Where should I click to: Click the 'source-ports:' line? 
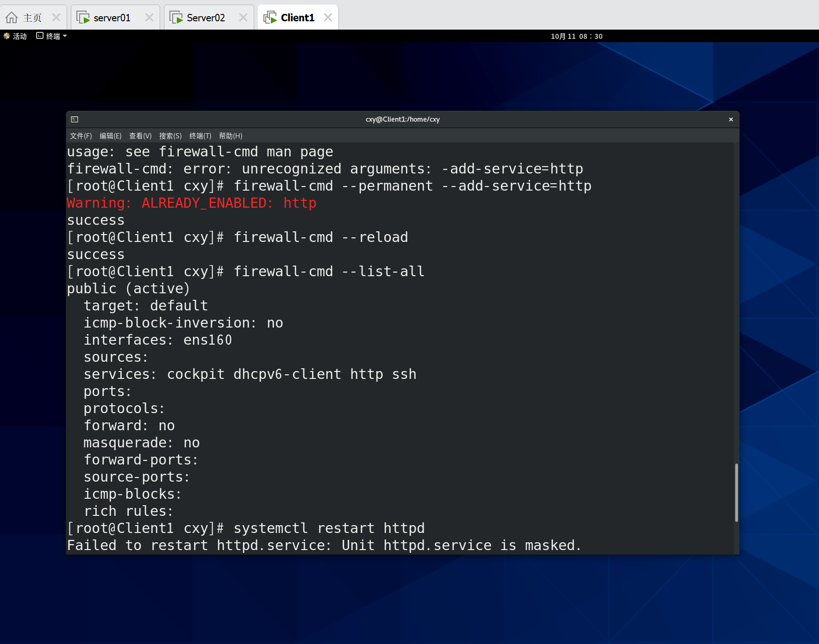137,477
